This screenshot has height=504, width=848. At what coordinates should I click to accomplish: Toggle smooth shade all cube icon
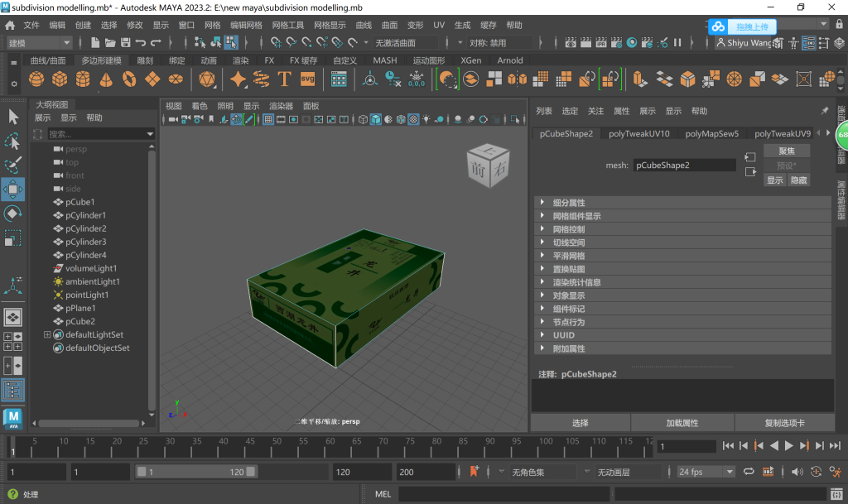pyautogui.click(x=376, y=119)
